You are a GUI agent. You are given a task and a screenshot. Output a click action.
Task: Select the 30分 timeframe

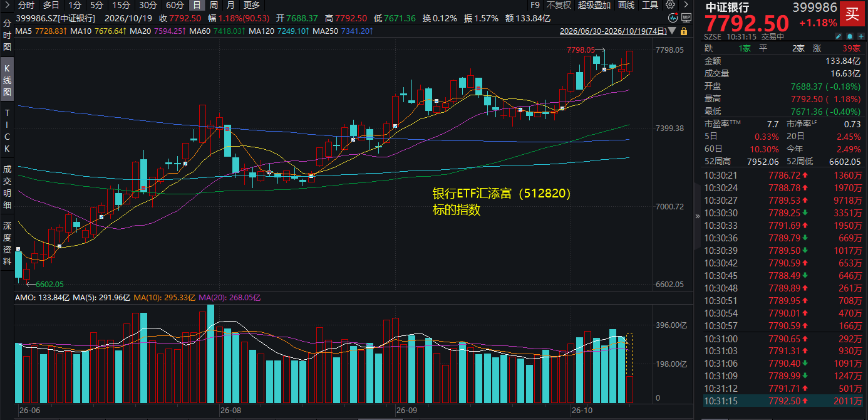[148, 5]
